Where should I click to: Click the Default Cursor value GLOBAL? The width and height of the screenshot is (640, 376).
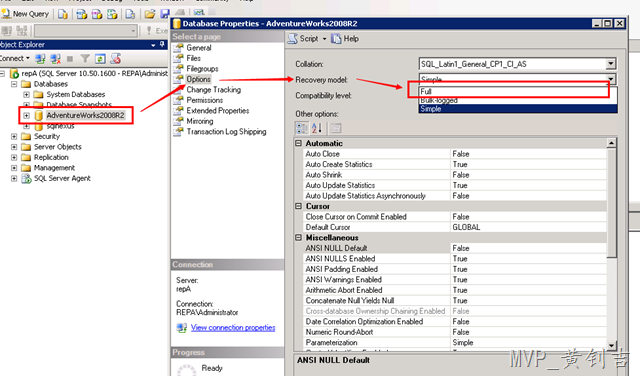point(466,227)
